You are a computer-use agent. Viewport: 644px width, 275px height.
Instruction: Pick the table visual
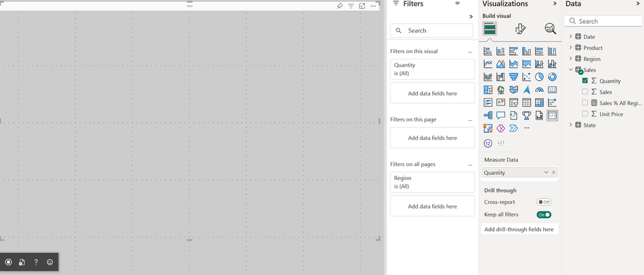point(527,103)
